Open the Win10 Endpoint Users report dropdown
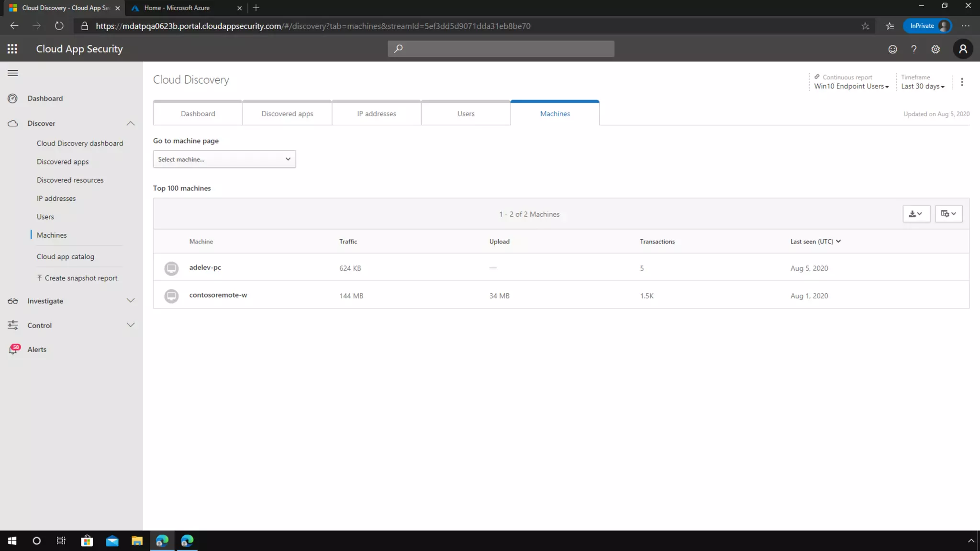 (851, 87)
